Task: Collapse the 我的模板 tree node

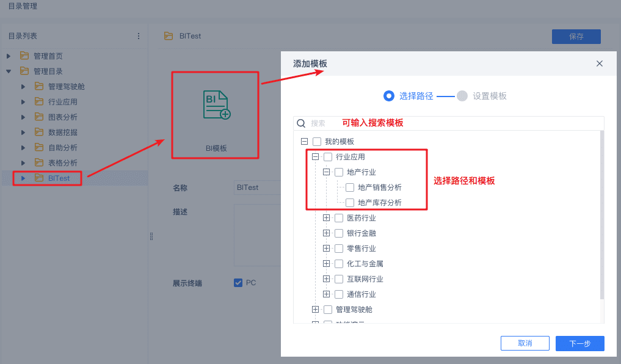Action: click(x=304, y=142)
